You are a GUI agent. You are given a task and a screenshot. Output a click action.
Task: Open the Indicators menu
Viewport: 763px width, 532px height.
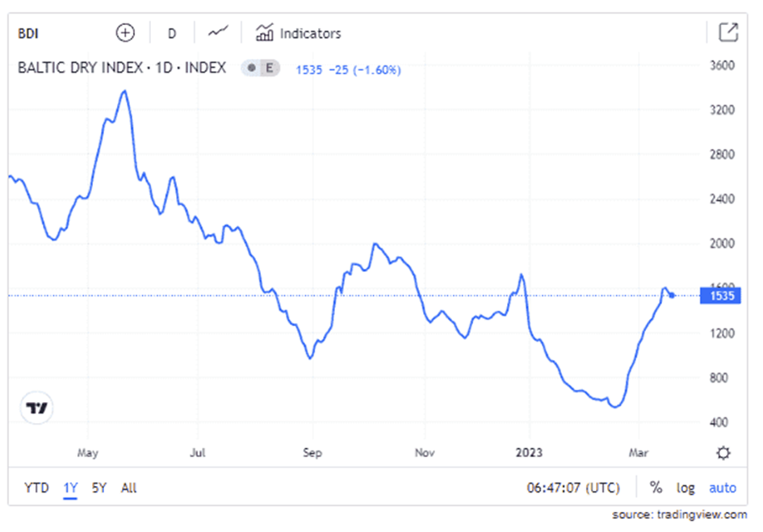(x=298, y=33)
